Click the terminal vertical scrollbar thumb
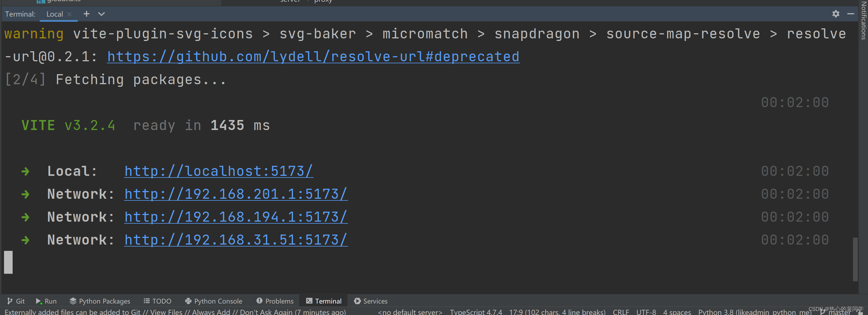This screenshot has width=868, height=315. pyautogui.click(x=855, y=259)
